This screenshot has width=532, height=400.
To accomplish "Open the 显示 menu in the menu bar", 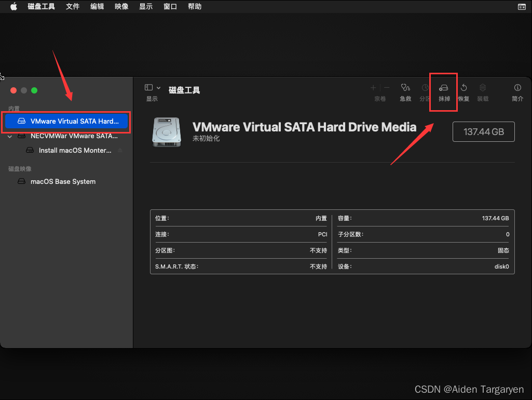I will coord(146,6).
